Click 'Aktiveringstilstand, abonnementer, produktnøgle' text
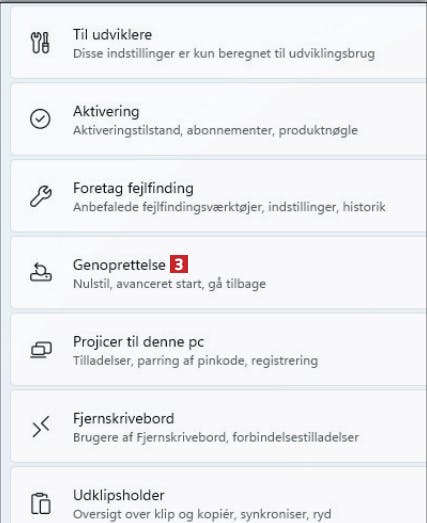427x523 pixels. 216,130
